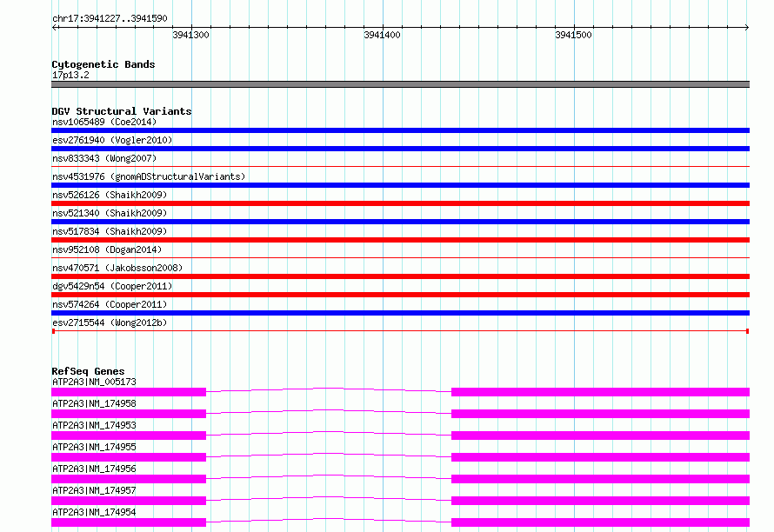Viewport: 774px width, 532px height.
Task: Click the left exon of ATP2A3|NM_174955
Action: tap(129, 457)
